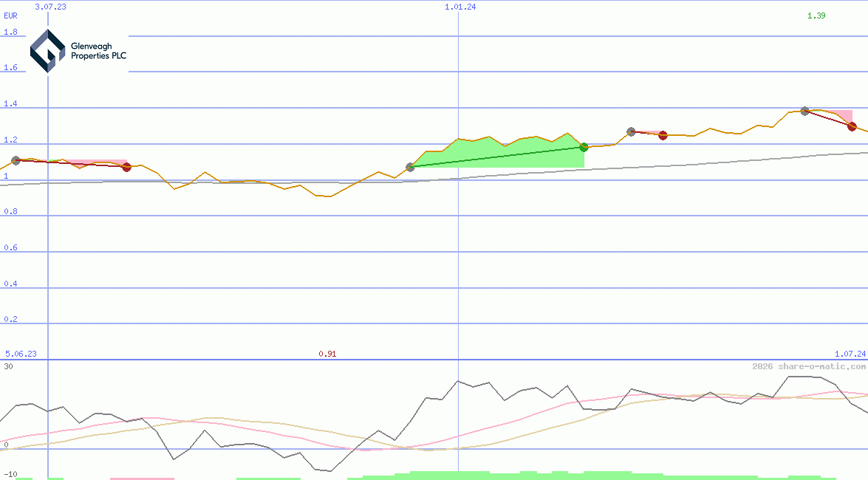Click the 0.8 price axis label

tap(10, 211)
